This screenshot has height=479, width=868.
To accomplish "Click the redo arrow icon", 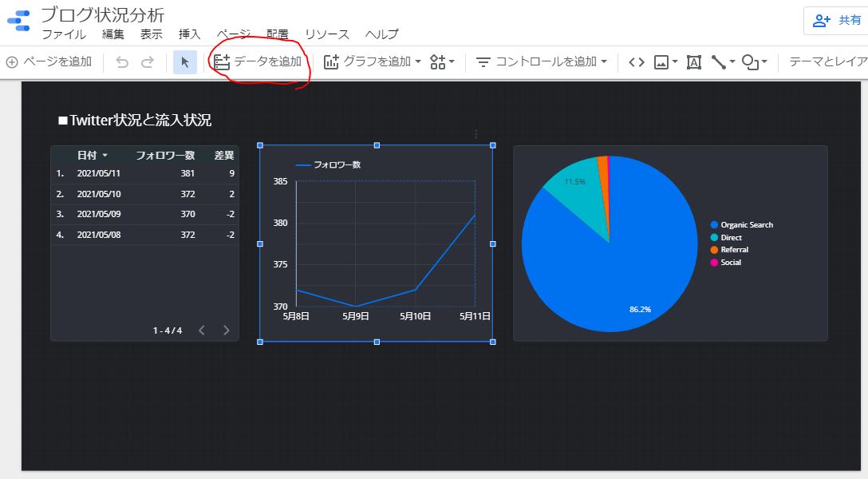I will tap(148, 62).
